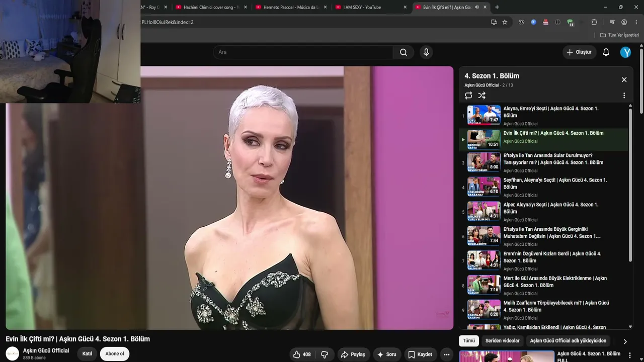Open Melih Zaaflarını Törpüleyebilecek mi? video

[544, 310]
